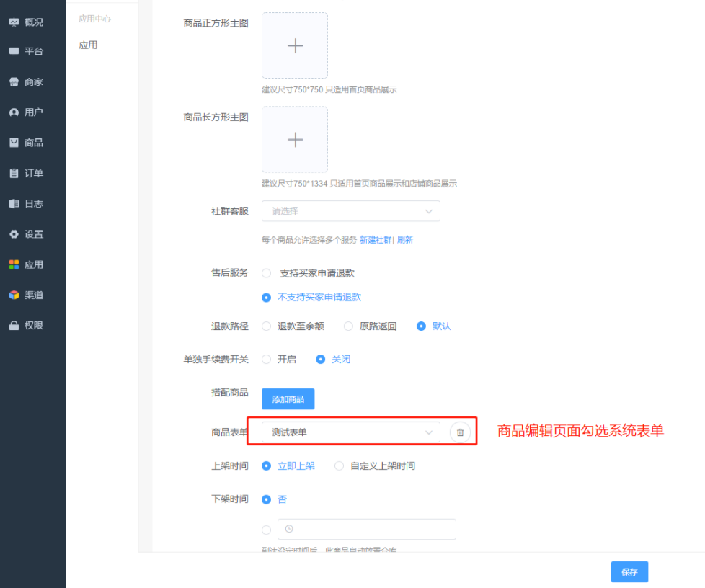
Task: Click the 概况 overview icon in sidebar
Action: click(14, 22)
